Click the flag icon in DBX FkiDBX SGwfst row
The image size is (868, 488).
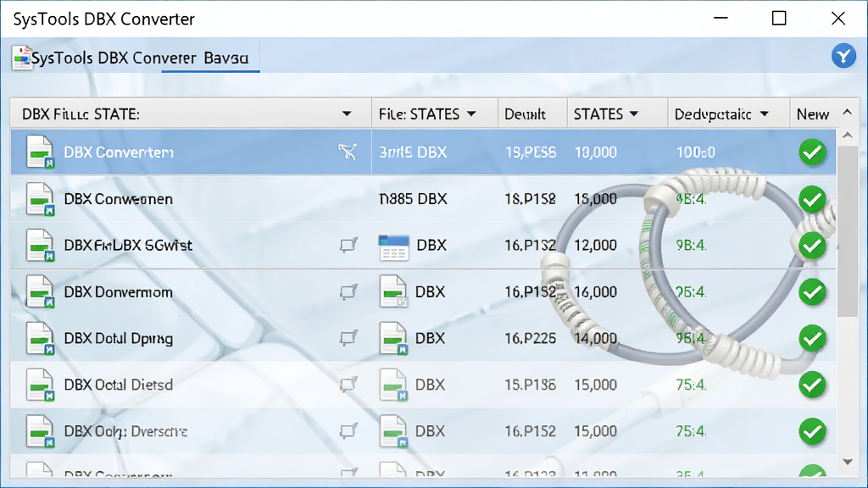[348, 245]
